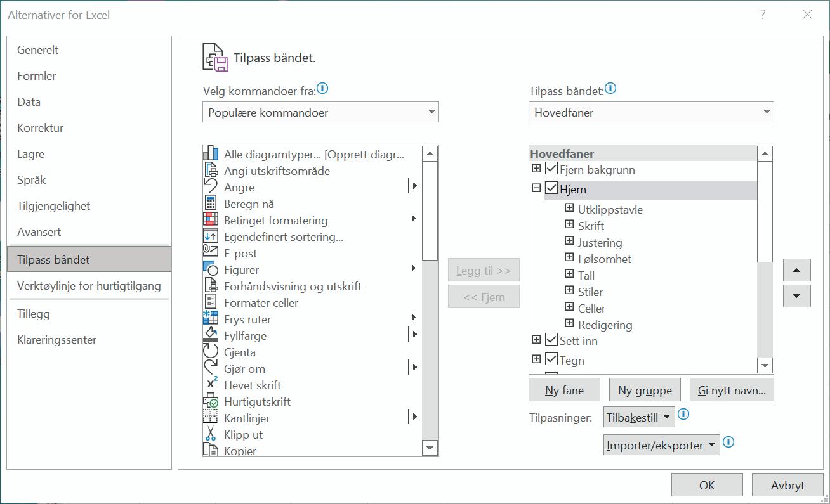Expand the Skrift group
830x504 pixels.
pos(569,225)
